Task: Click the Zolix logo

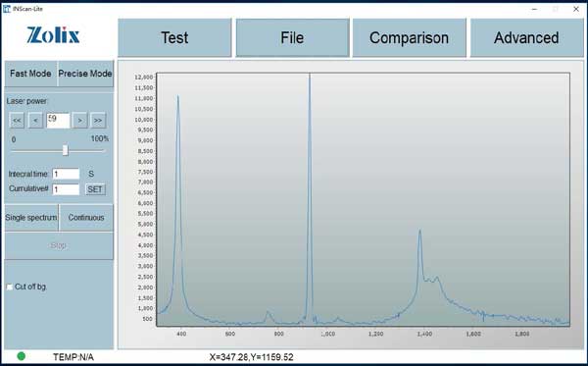Action: coord(53,35)
